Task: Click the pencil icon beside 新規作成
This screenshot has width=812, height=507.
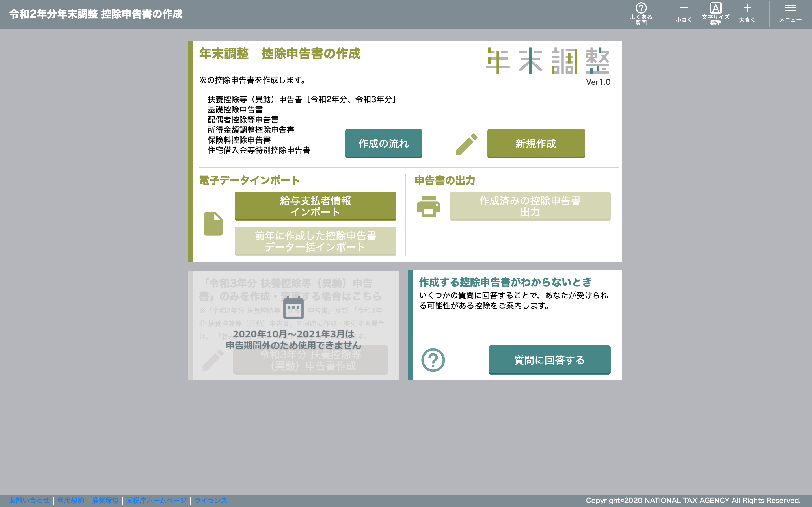Action: tap(467, 144)
